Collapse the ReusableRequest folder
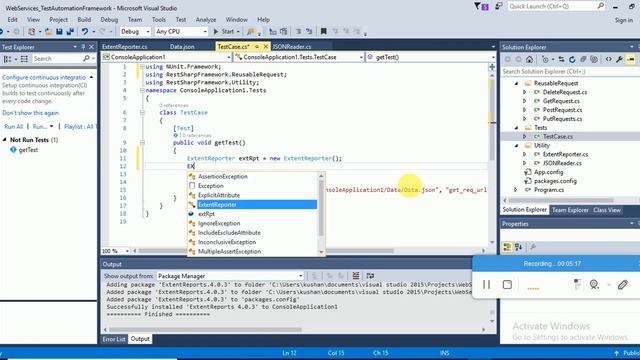The height and width of the screenshot is (360, 640). [517, 83]
